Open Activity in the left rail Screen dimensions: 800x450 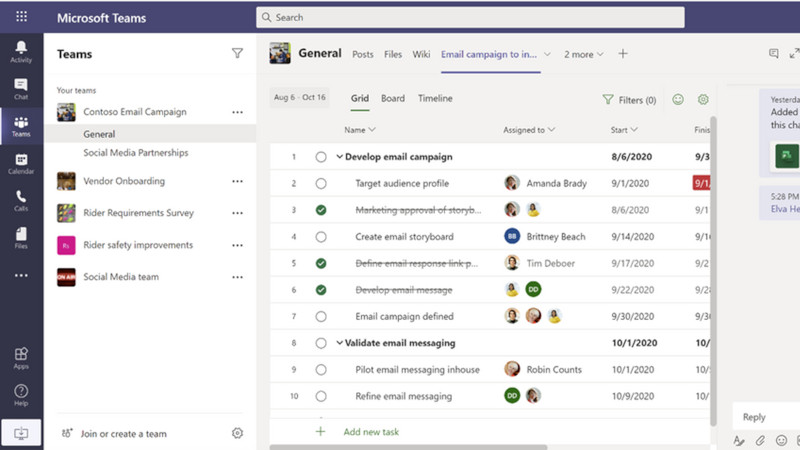(21, 52)
